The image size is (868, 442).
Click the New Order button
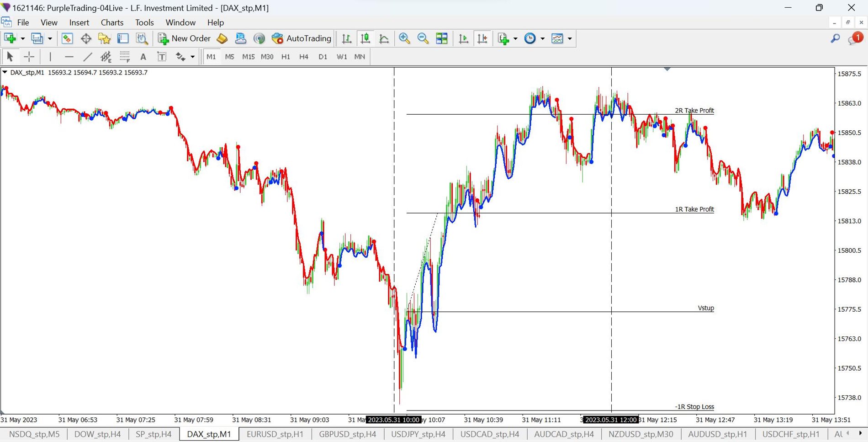tap(184, 39)
